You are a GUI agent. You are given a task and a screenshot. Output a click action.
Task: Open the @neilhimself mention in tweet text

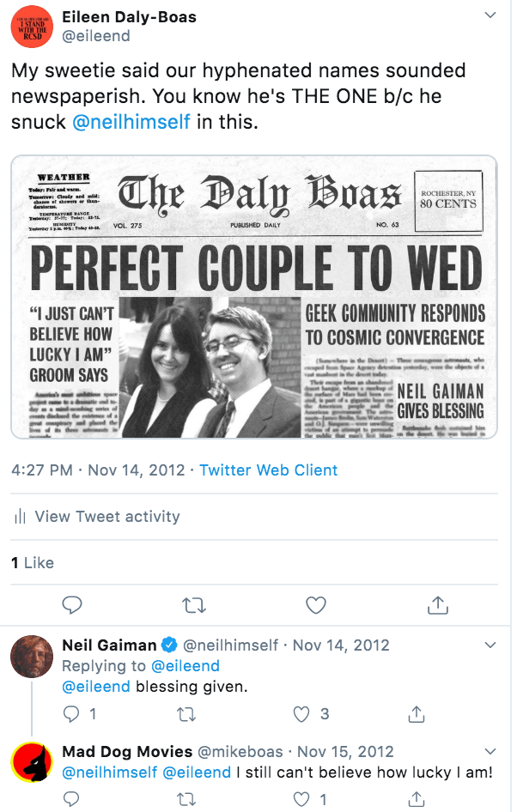coord(131,122)
